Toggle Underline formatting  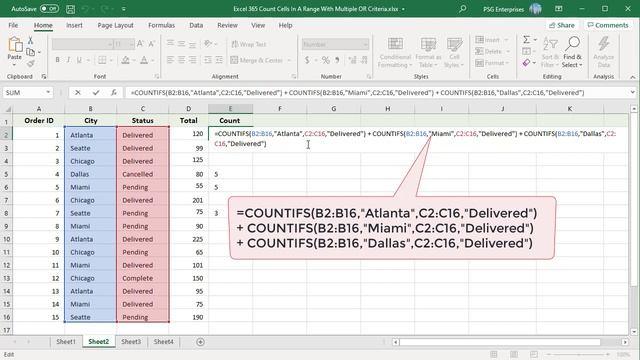tap(79, 60)
